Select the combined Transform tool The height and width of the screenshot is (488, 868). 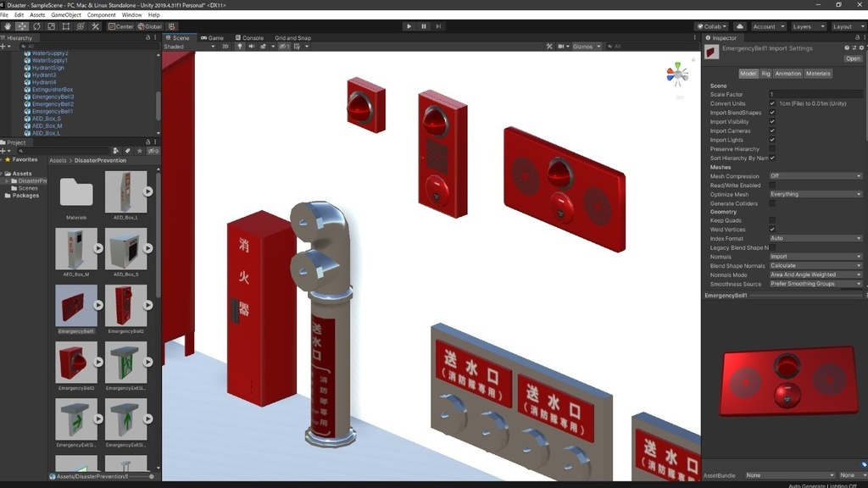click(x=81, y=26)
